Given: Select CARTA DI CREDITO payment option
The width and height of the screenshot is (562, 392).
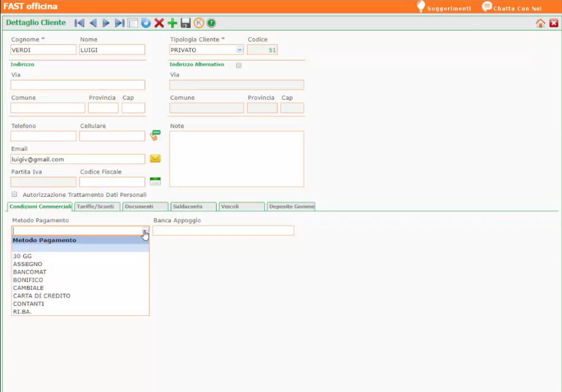Looking at the screenshot, I should [42, 296].
